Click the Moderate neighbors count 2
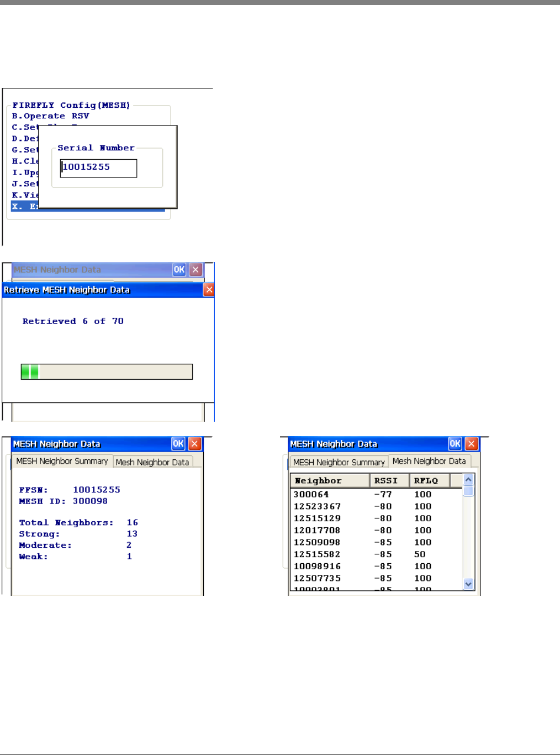The image size is (560, 755). tap(129, 545)
